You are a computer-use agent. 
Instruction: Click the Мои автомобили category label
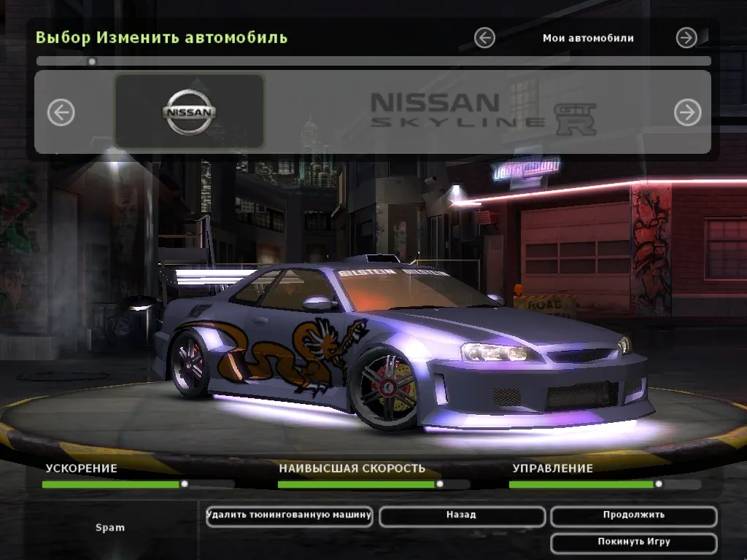click(x=588, y=38)
